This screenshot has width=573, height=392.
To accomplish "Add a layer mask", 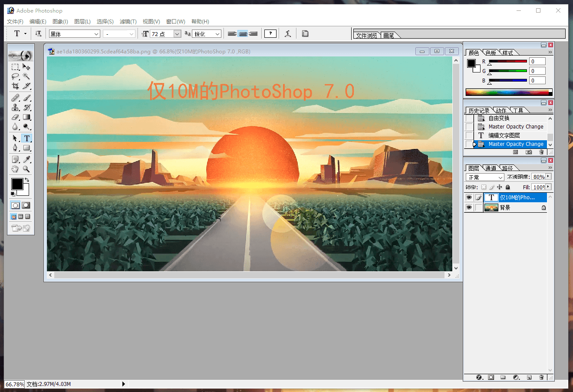I will click(491, 377).
